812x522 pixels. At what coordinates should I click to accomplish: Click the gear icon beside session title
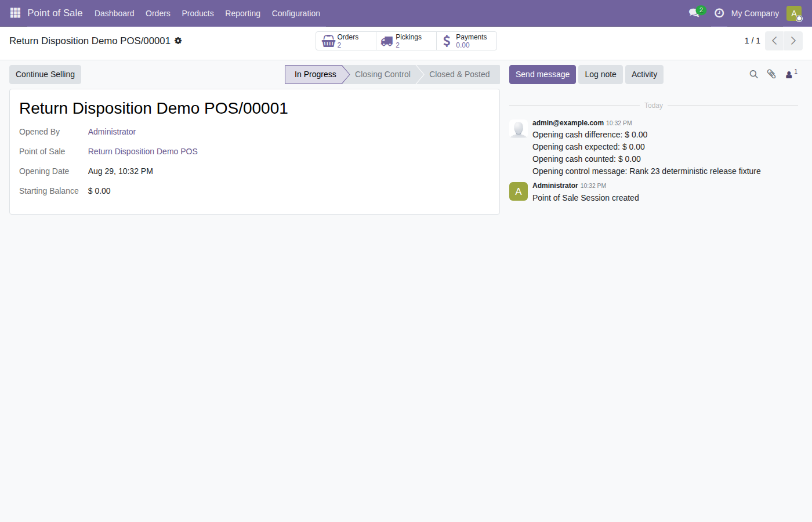click(x=178, y=41)
